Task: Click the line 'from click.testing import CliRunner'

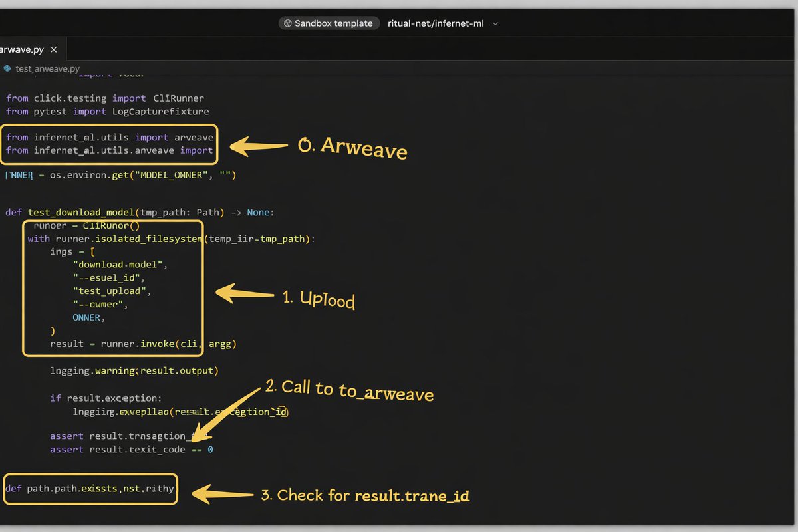Action: [105, 98]
